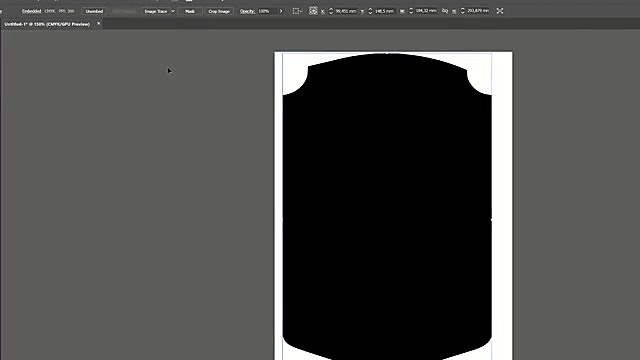Screen dimensions: 640x360
Task: Click the reference point locator icon
Action: click(313, 11)
